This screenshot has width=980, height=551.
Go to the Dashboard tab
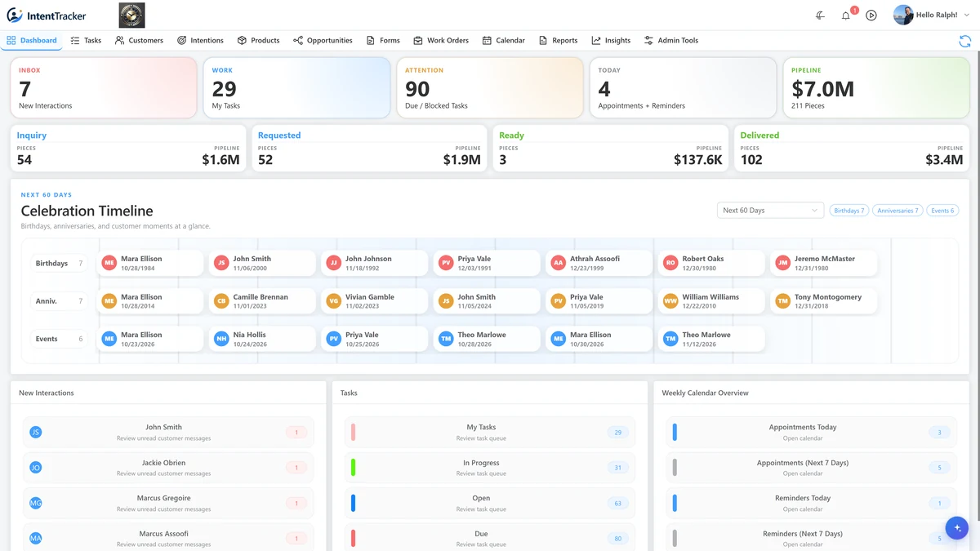click(33, 40)
